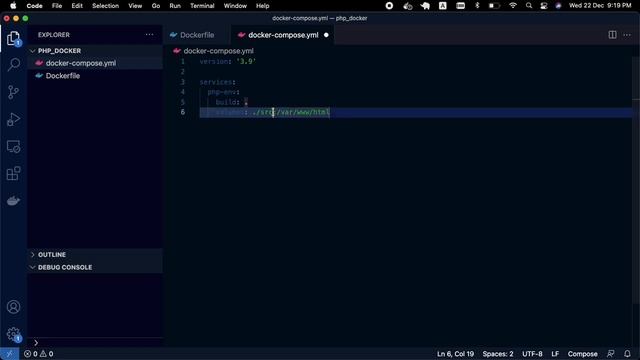
Task: Open the Manage gear icon
Action: (x=13, y=334)
